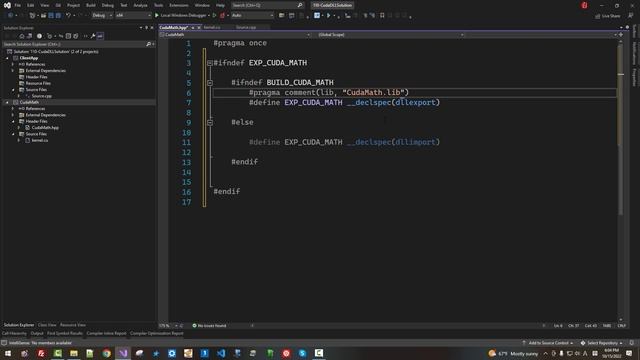Screen dimensions: 640x360
Task: Open the Call Hierarchy tab
Action: pyautogui.click(x=14, y=333)
